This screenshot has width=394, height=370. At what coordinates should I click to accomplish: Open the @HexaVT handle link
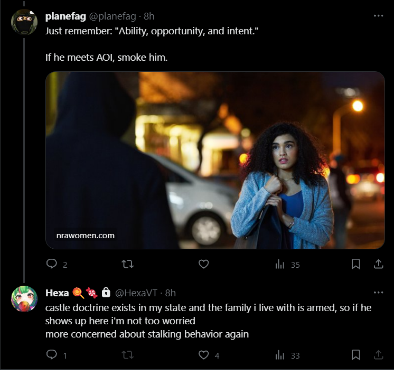[136, 293]
